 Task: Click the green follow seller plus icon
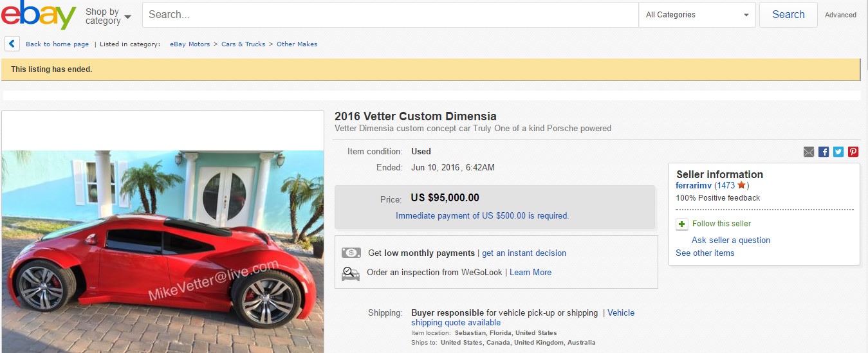682,224
